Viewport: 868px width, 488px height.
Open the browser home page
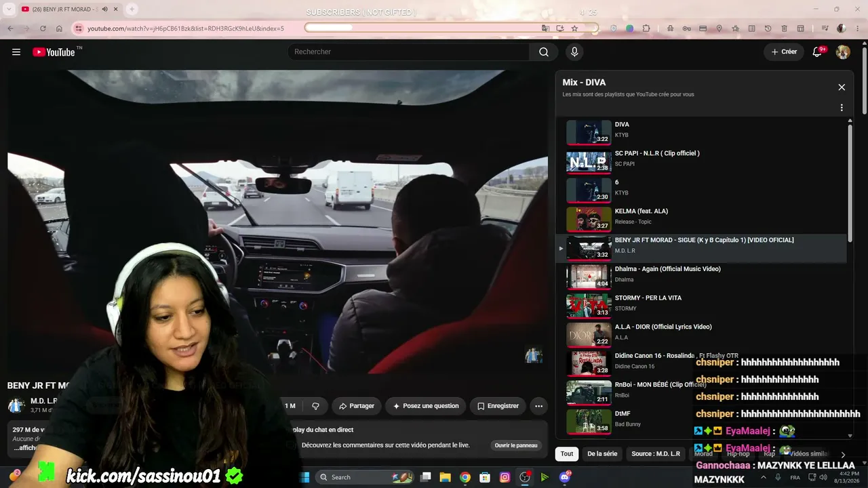(x=59, y=28)
